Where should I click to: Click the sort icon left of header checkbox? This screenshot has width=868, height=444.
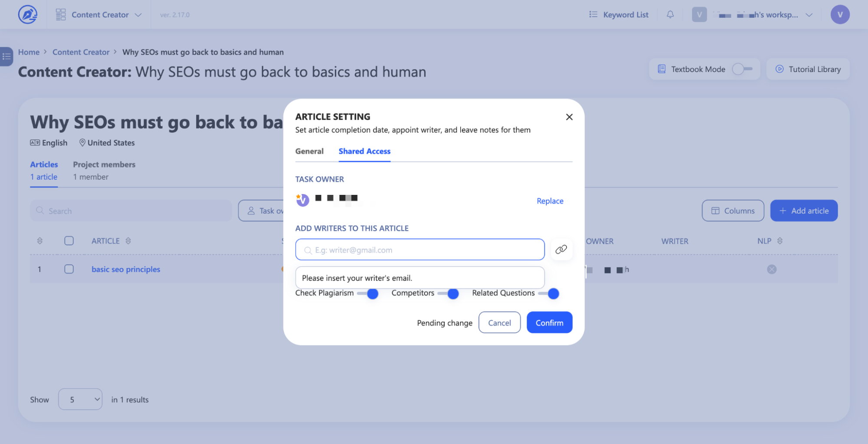coord(40,241)
